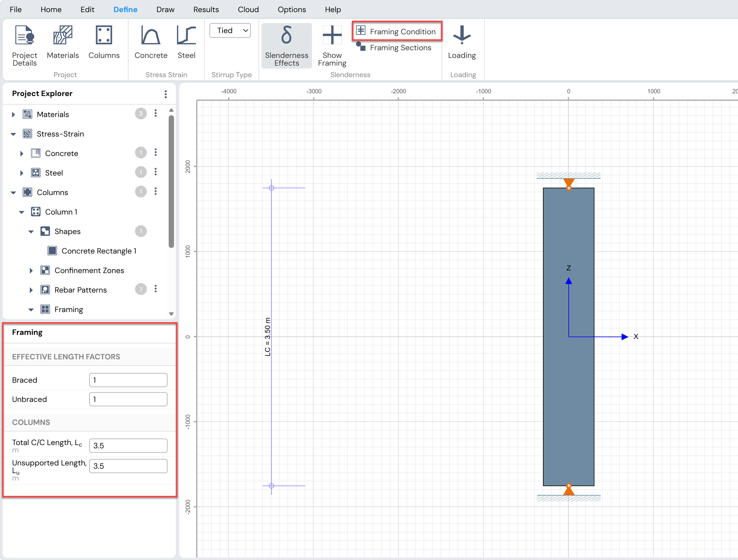738x560 pixels.
Task: Open Steel row more-options menu
Action: 155,172
